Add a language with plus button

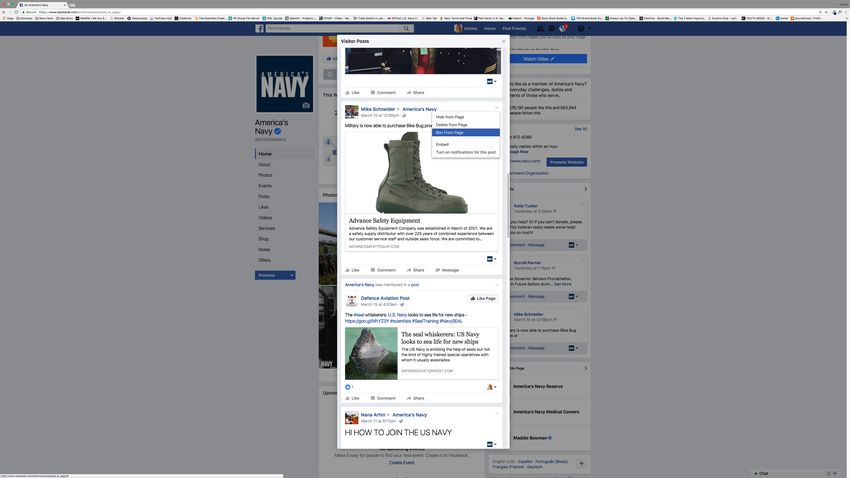pyautogui.click(x=581, y=464)
